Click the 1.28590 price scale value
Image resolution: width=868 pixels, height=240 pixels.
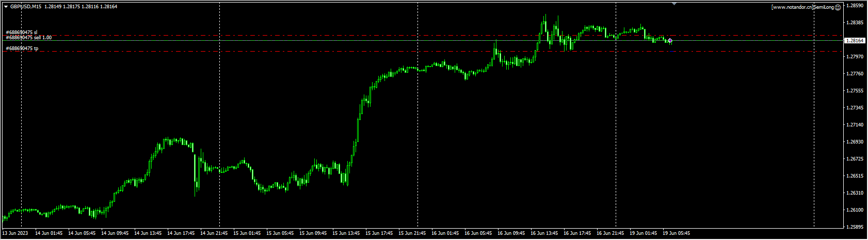click(x=855, y=6)
